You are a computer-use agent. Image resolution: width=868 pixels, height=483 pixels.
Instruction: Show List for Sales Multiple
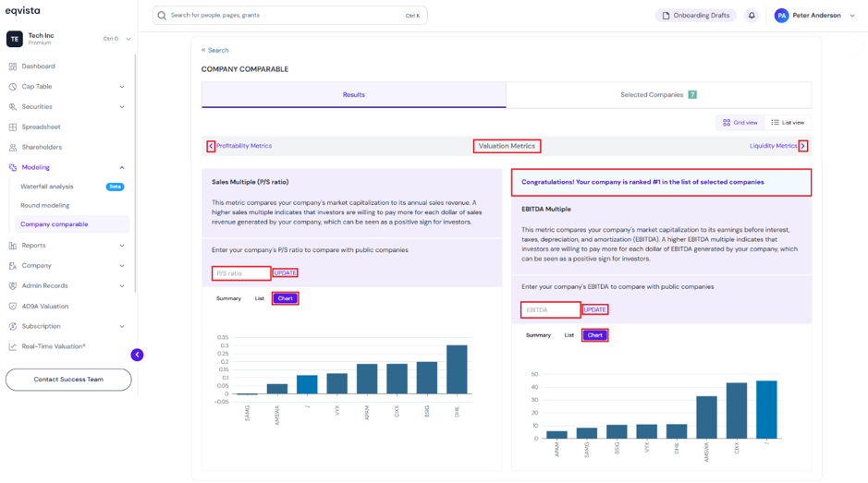coord(259,299)
